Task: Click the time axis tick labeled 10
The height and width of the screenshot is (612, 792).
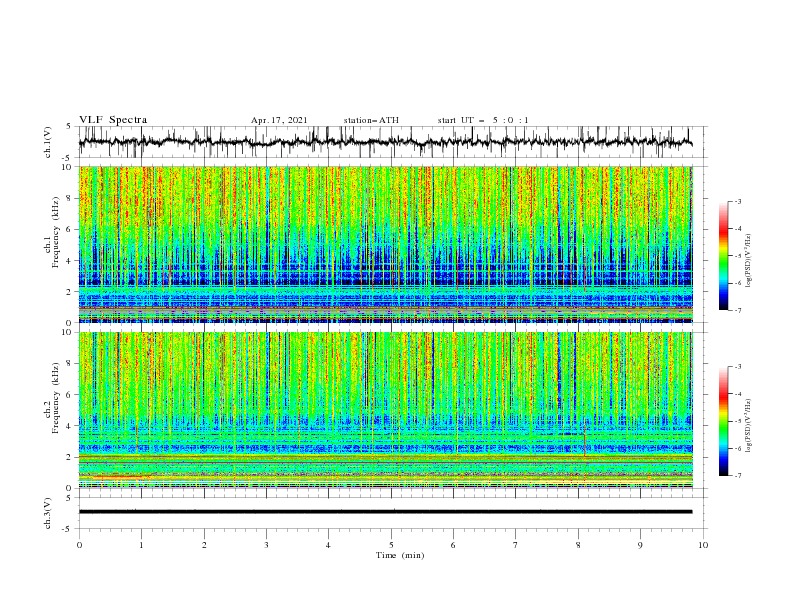Action: tap(703, 545)
